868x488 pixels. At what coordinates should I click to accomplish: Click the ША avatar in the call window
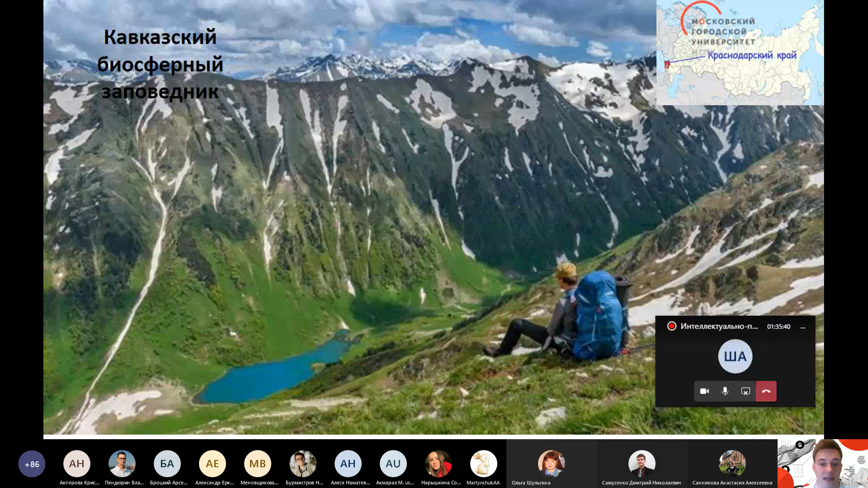click(x=735, y=357)
